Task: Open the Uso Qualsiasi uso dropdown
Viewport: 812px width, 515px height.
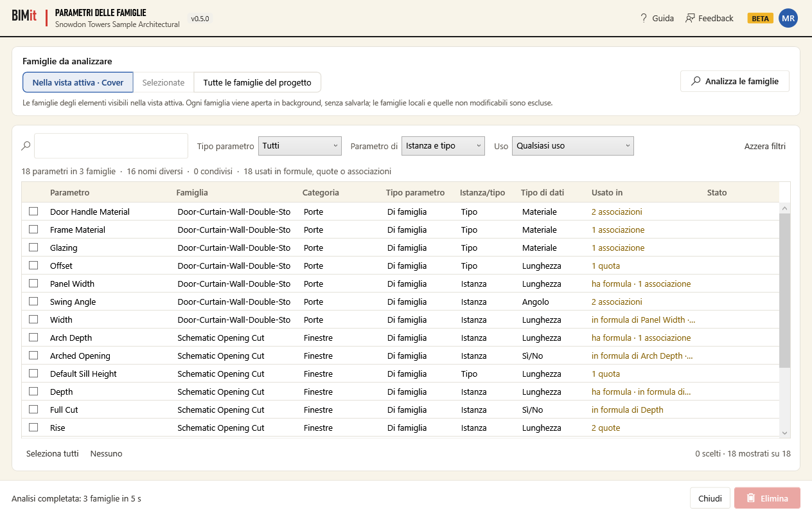Action: (x=573, y=146)
